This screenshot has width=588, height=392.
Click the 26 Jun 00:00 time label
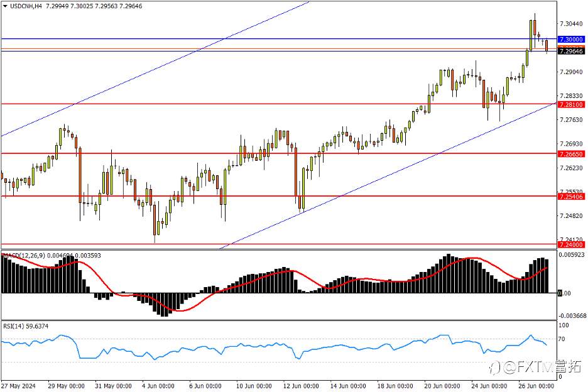[536, 386]
